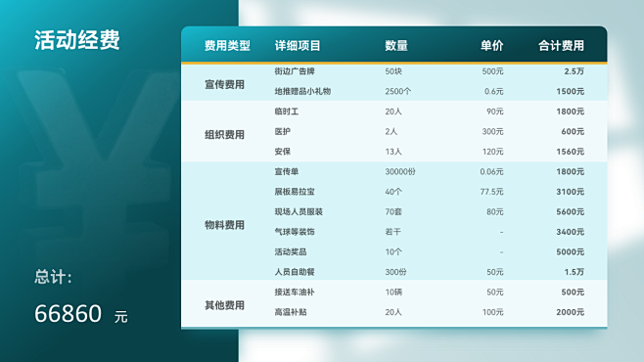Image resolution: width=644 pixels, height=362 pixels.
Task: Select the 50块 quantity cell
Action: tap(393, 71)
